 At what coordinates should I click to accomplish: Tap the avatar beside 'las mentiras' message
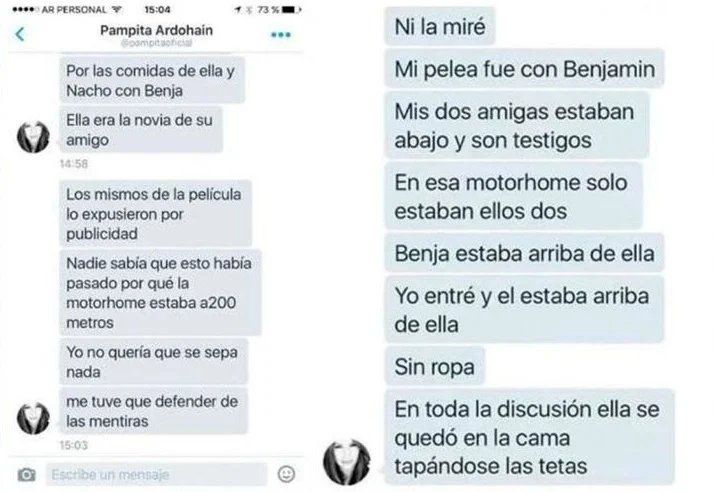click(33, 418)
